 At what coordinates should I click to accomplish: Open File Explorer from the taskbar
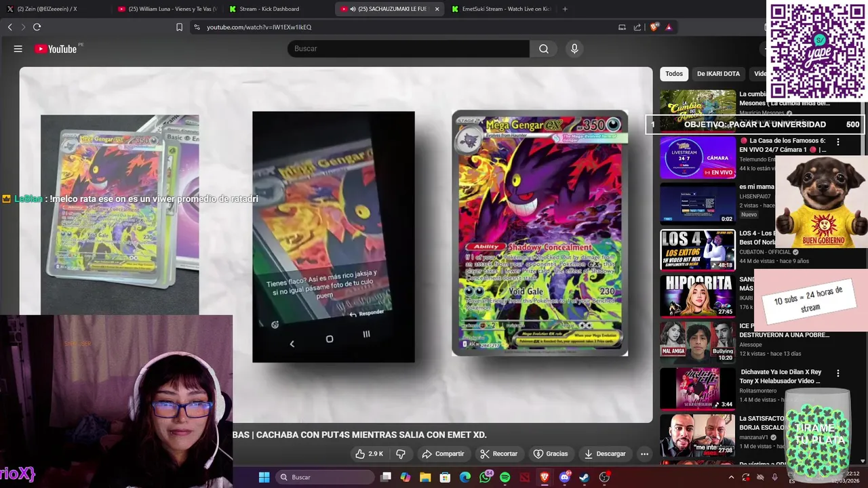(425, 477)
